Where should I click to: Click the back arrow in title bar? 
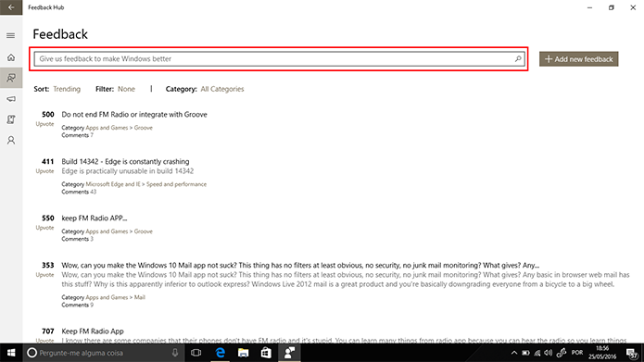(11, 7)
